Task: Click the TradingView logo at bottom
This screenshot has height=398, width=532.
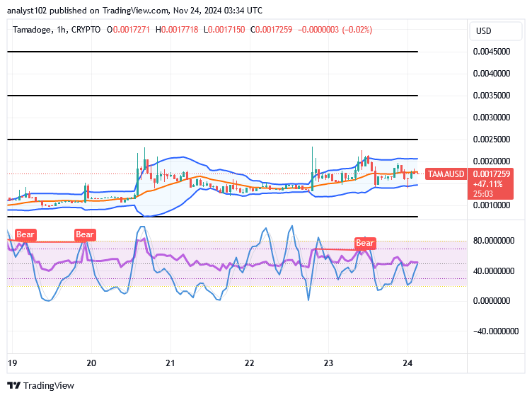Action: 40,386
